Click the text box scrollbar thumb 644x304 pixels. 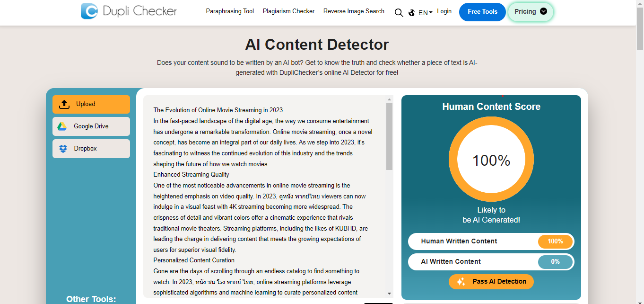(390, 136)
